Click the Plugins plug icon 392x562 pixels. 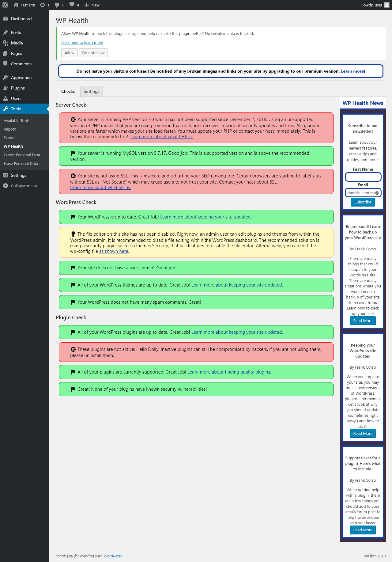pos(6,88)
